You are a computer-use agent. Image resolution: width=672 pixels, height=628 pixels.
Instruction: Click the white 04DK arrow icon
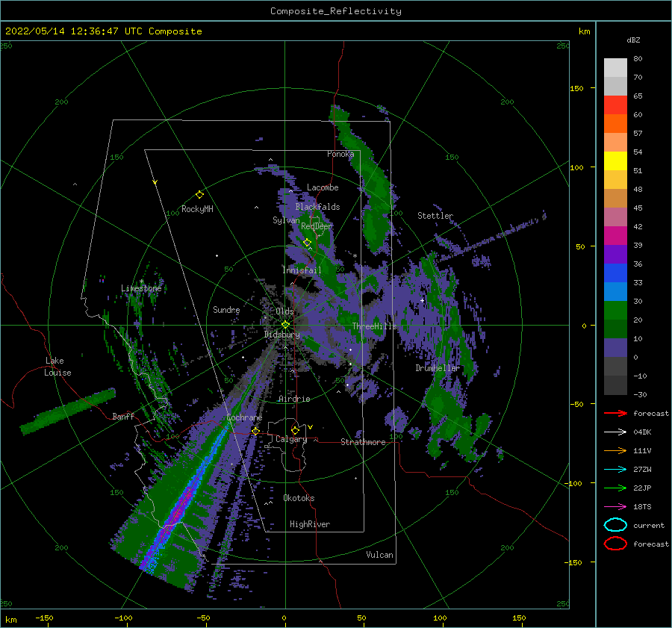point(615,432)
